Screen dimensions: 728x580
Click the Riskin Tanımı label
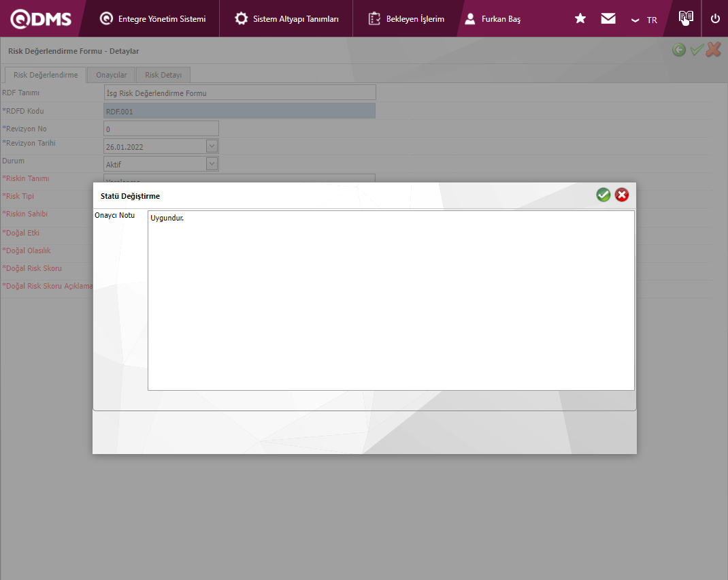pos(26,178)
